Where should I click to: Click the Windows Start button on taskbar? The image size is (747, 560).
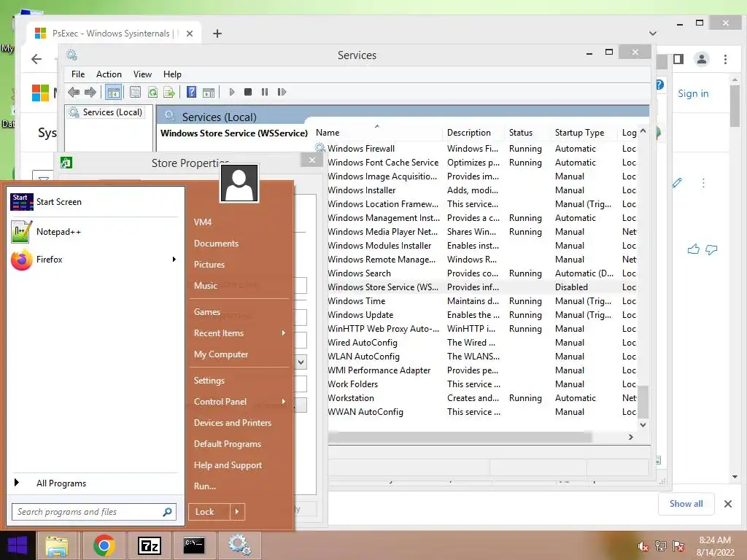[x=18, y=545]
